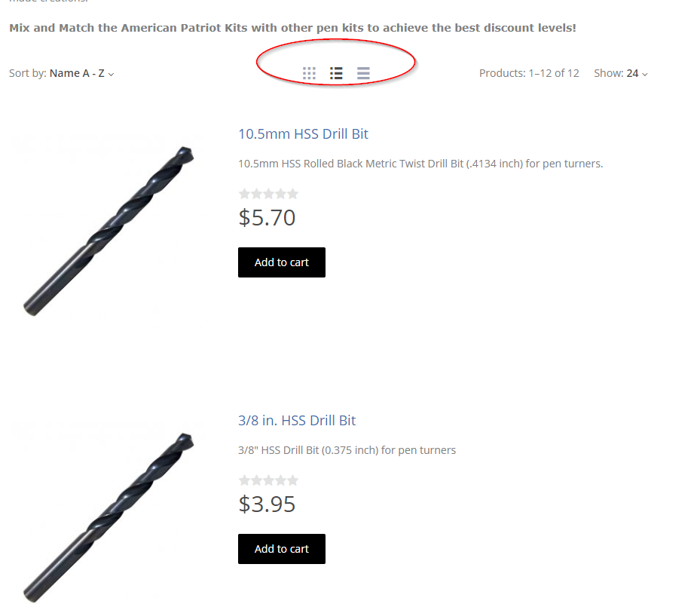The image size is (700, 604).
Task: Open the Sort by Name A - Z dropdown
Action: coord(81,73)
